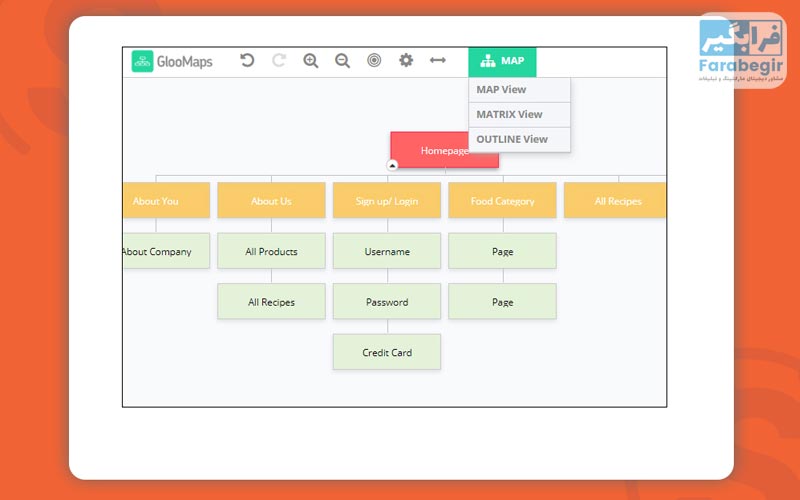Switch to MATRIX View
This screenshot has width=800, height=500.
click(519, 115)
